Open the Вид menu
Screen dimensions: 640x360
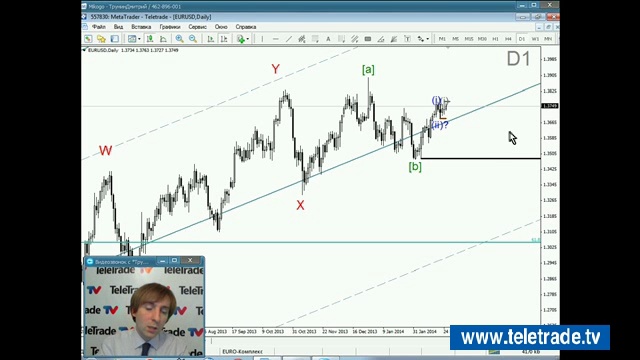(x=118, y=27)
